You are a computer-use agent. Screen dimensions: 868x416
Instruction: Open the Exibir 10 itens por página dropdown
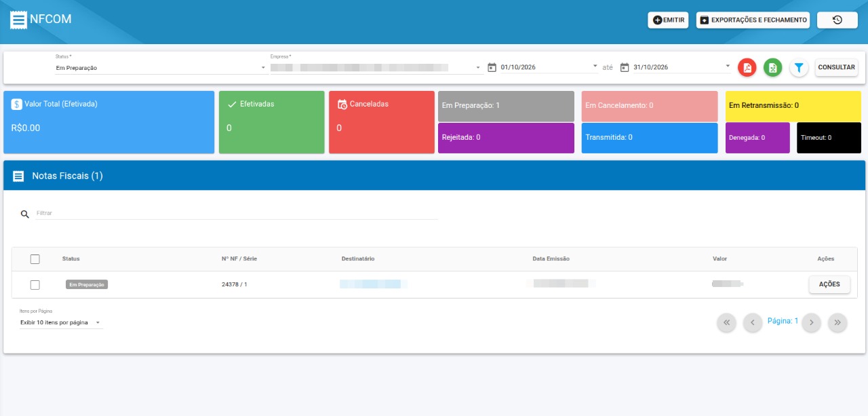pos(61,322)
